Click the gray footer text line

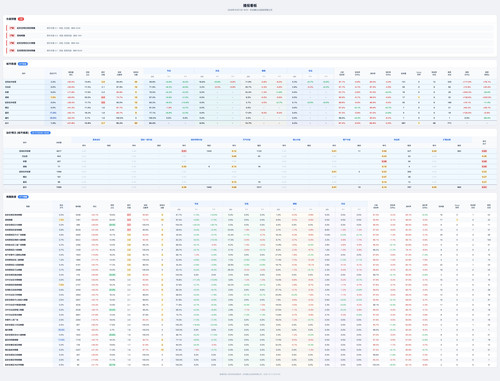[x=250, y=374]
